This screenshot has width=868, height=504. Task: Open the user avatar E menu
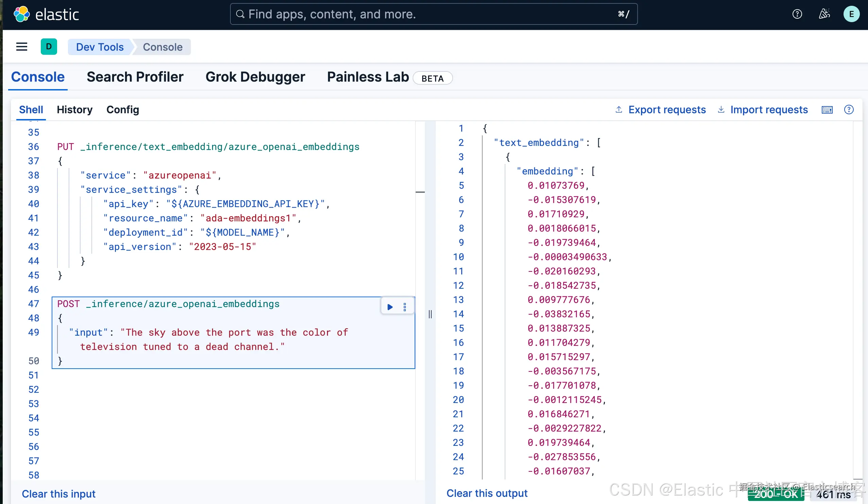point(851,14)
